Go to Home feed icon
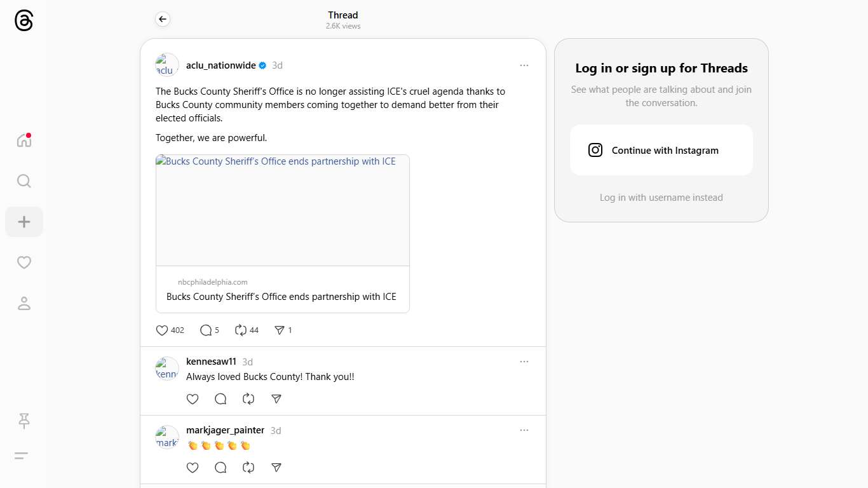Viewport: 868px width, 488px height. [x=24, y=140]
